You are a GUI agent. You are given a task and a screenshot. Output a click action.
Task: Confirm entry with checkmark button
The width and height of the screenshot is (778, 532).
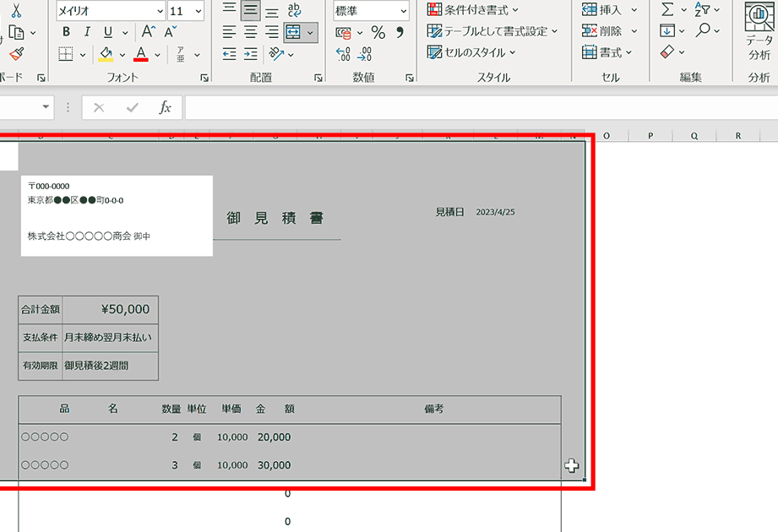(x=132, y=107)
